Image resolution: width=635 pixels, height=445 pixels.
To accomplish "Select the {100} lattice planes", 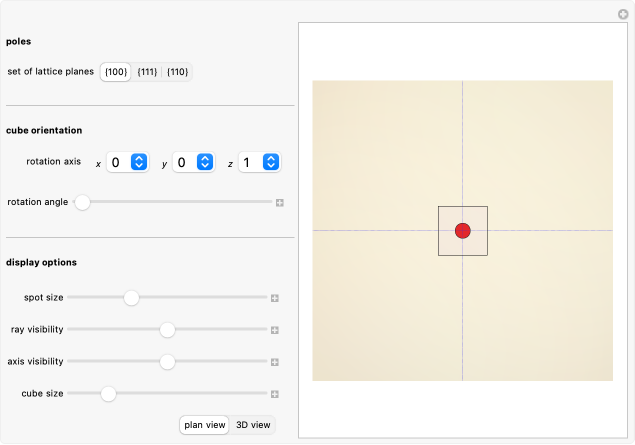I will click(x=115, y=72).
